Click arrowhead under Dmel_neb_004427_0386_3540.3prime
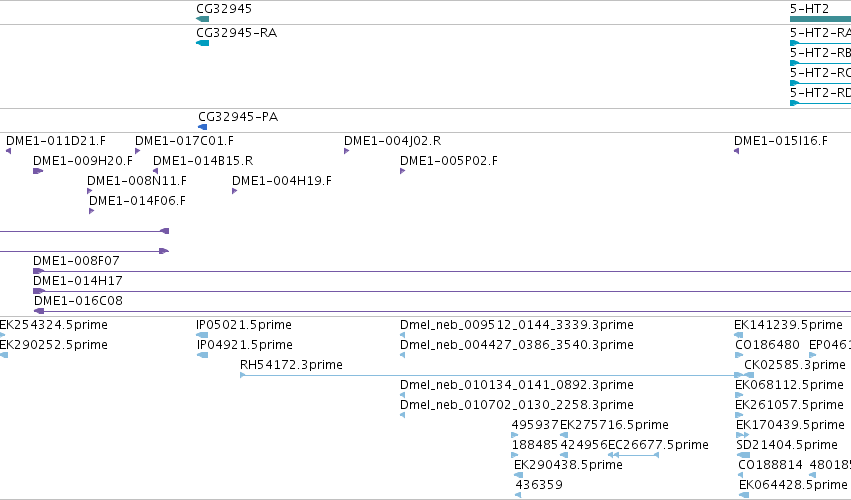851x500 pixels. pyautogui.click(x=403, y=355)
